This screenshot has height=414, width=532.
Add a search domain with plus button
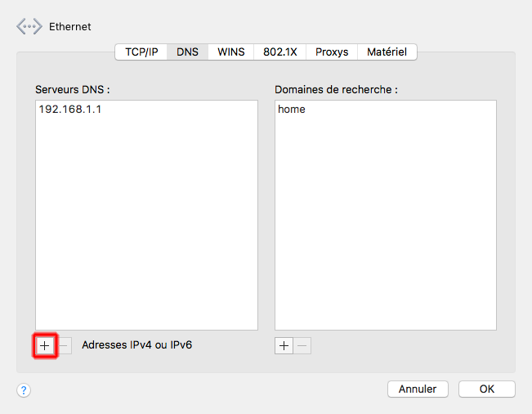point(284,346)
